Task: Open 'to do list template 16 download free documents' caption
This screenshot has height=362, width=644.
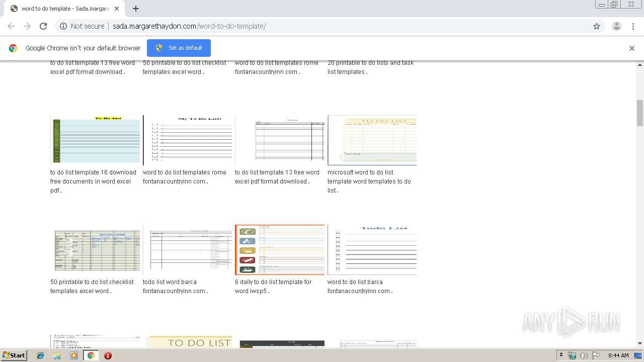Action: [93, 182]
